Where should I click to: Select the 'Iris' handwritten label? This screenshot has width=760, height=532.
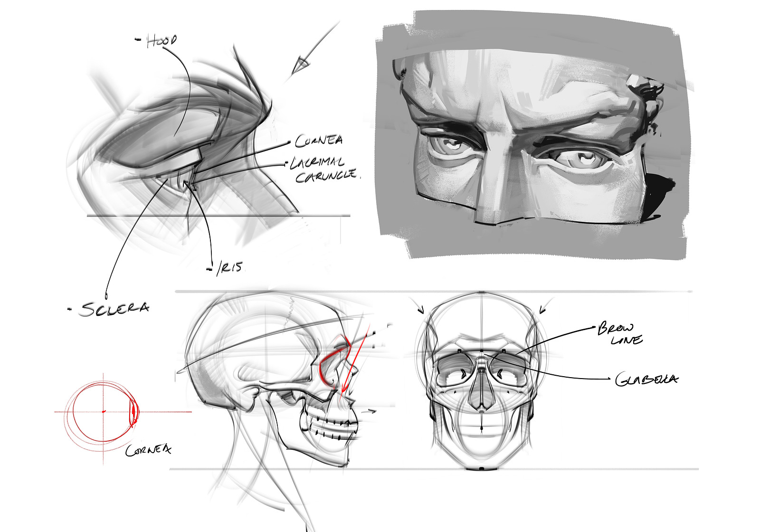pyautogui.click(x=229, y=266)
